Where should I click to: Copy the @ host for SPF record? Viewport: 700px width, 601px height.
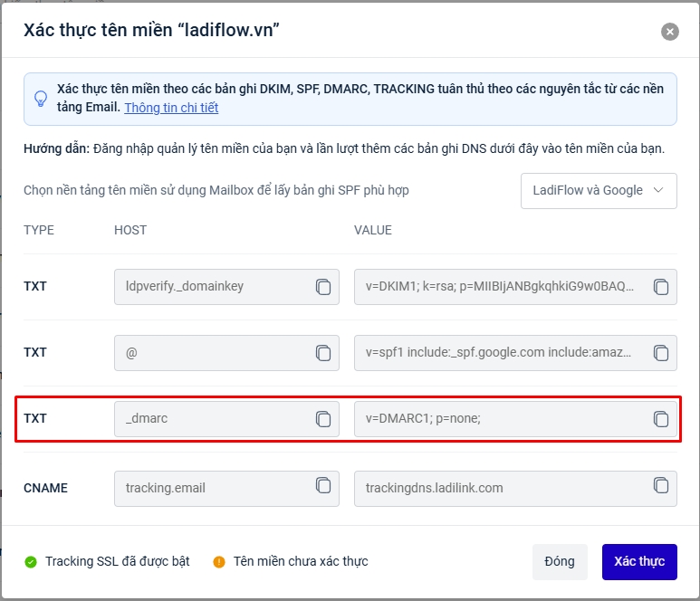pyautogui.click(x=323, y=352)
